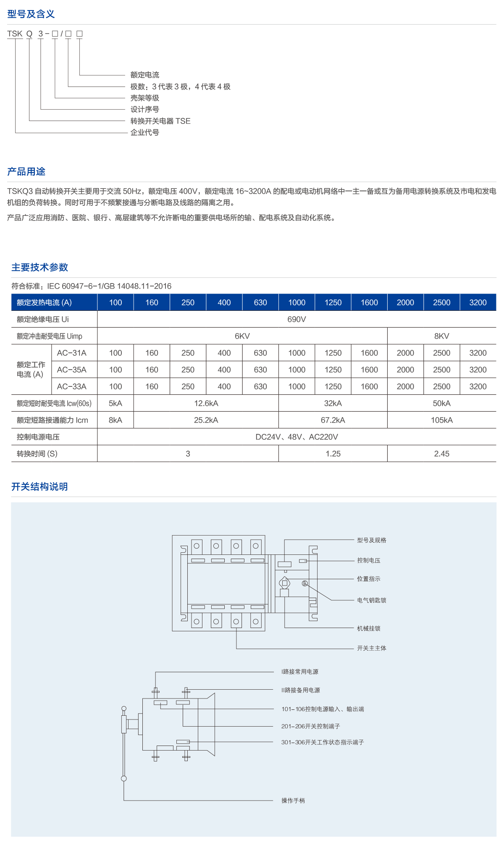Select the 位置指示 diagram label

[x=369, y=579]
